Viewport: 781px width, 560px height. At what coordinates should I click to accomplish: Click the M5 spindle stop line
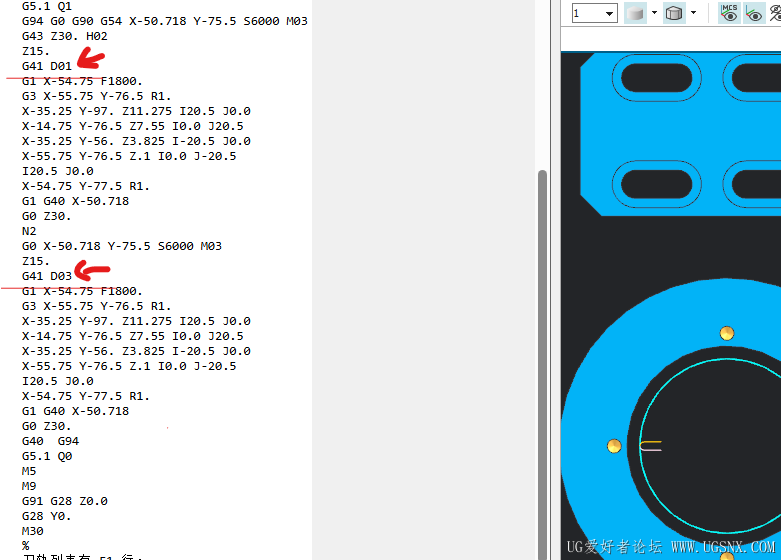(29, 471)
